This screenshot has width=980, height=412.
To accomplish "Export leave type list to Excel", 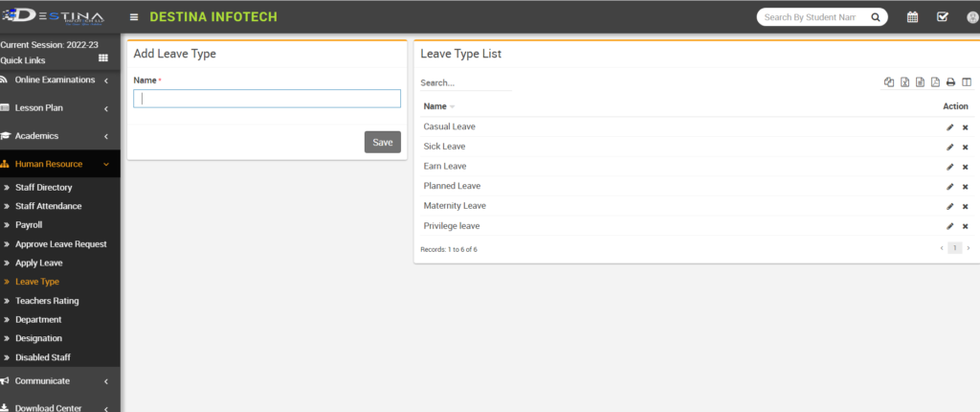I will (x=904, y=83).
